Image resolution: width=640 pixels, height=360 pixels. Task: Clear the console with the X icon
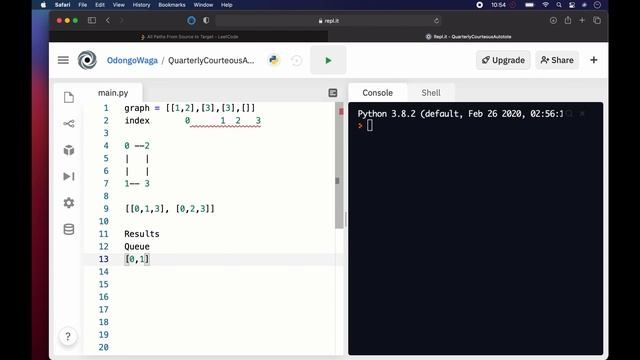coord(582,114)
